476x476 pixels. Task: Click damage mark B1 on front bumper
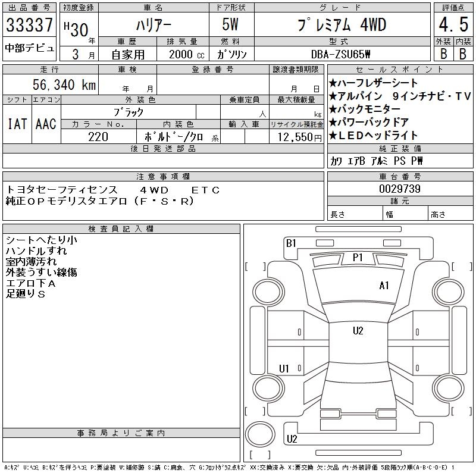pyautogui.click(x=291, y=243)
